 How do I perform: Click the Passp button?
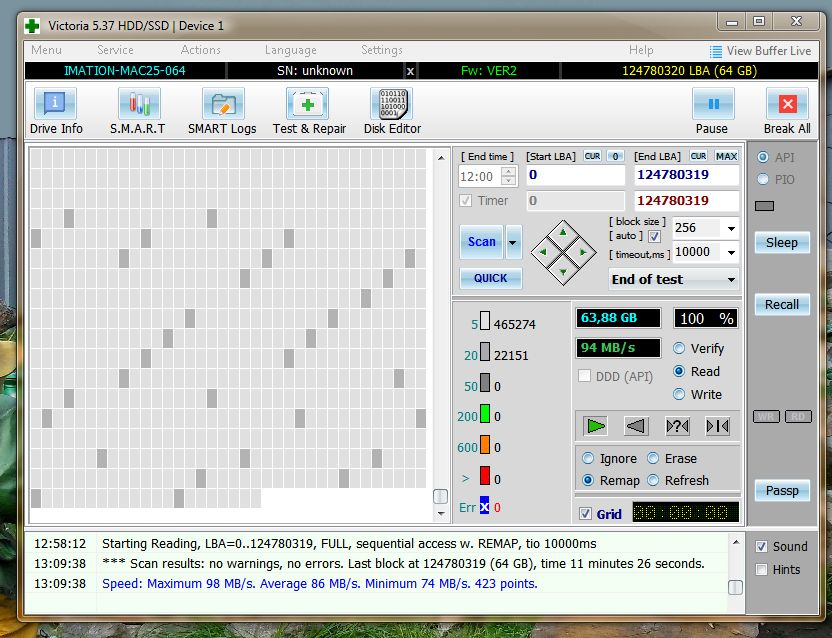point(782,490)
